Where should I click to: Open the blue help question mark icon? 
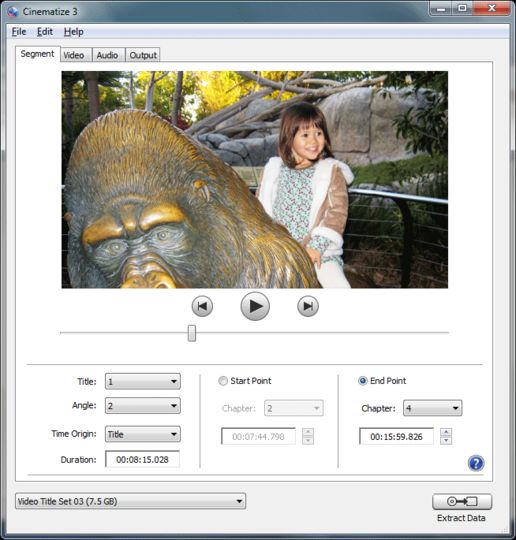click(476, 463)
